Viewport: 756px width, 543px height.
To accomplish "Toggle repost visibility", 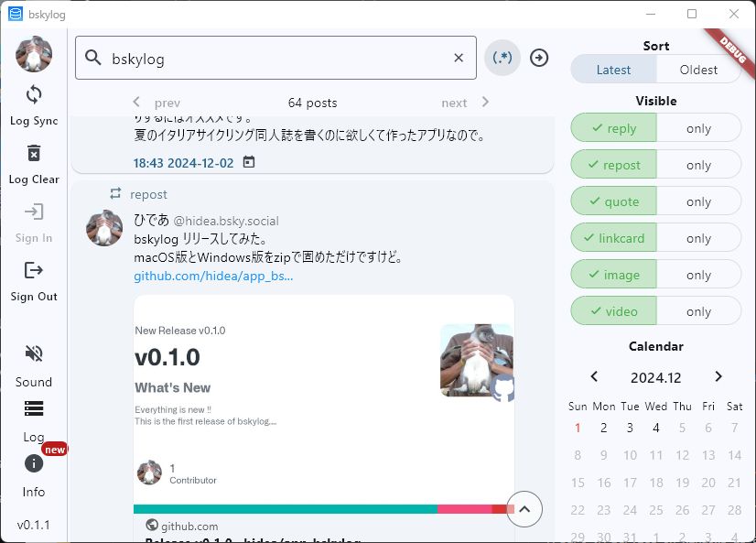I will (x=614, y=165).
